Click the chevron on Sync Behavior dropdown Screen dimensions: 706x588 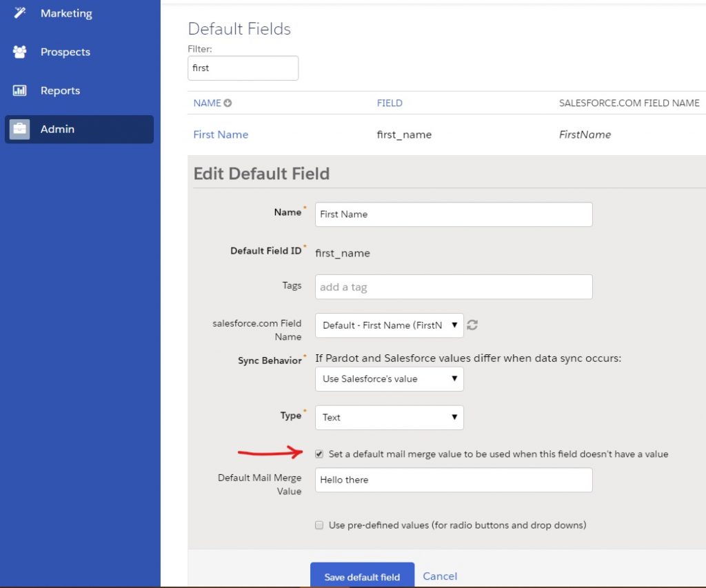pyautogui.click(x=454, y=378)
